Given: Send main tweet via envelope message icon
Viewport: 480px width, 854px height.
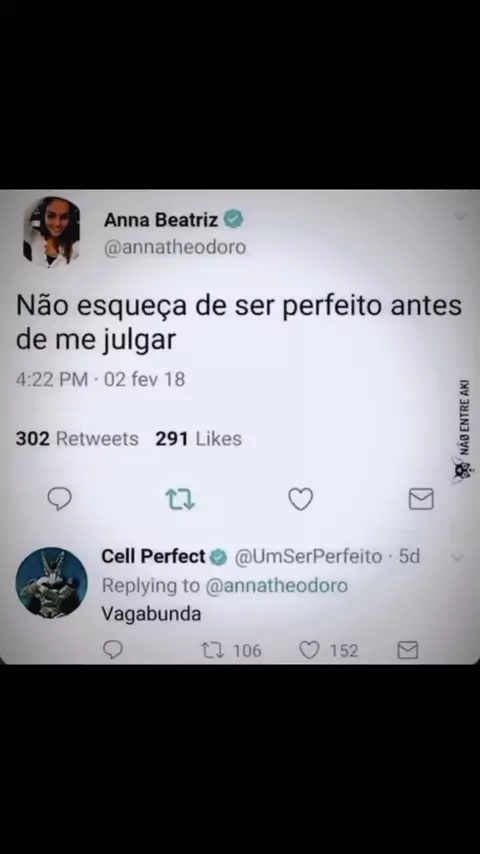Looking at the screenshot, I should click(421, 499).
